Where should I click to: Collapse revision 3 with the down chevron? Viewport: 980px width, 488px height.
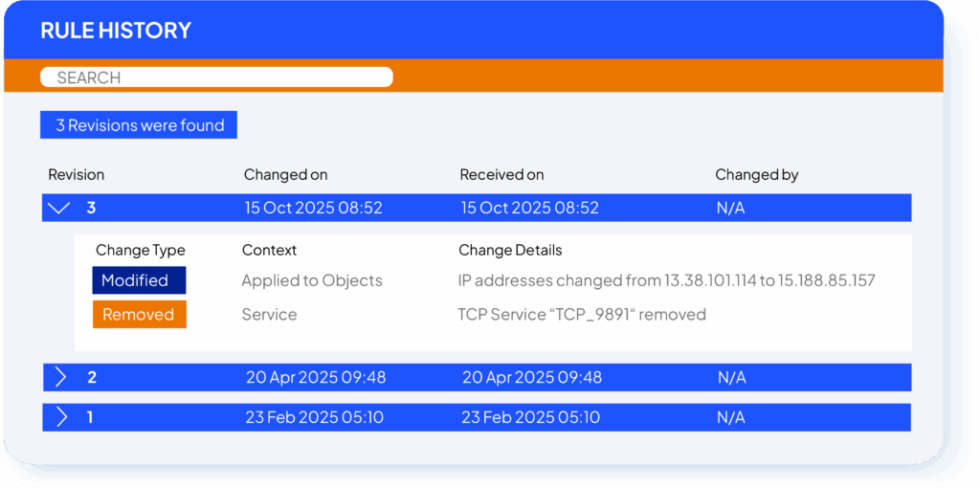pos(59,208)
